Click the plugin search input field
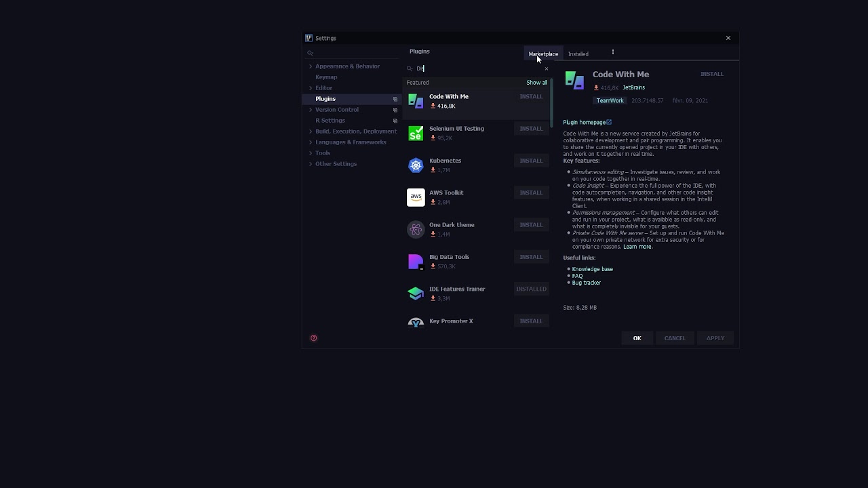This screenshot has height=488, width=868. pyautogui.click(x=478, y=68)
